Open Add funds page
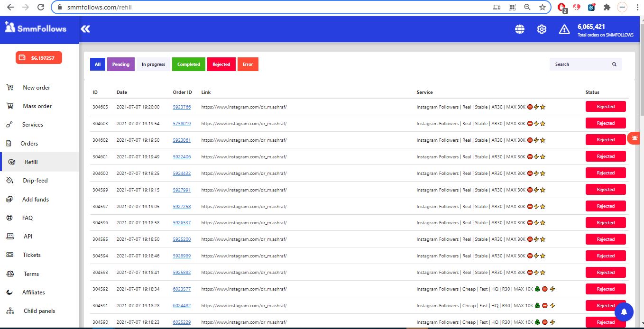This screenshot has height=329, width=644. (36, 200)
